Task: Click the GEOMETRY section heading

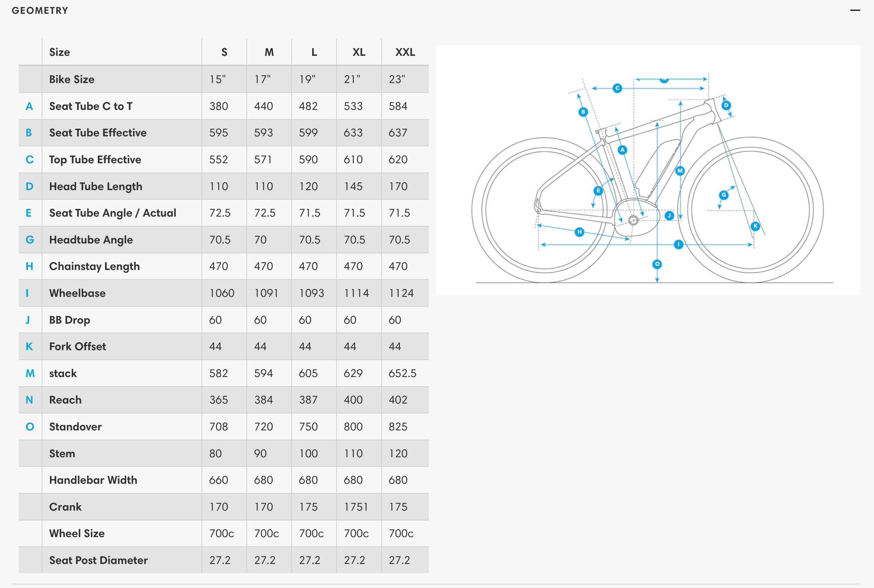Action: [x=40, y=11]
